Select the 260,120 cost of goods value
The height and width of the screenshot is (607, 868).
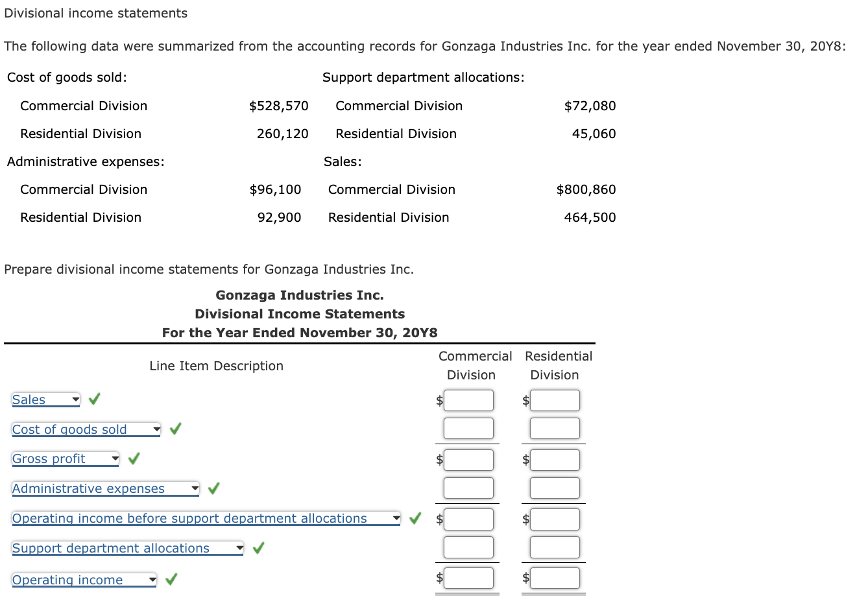(283, 134)
